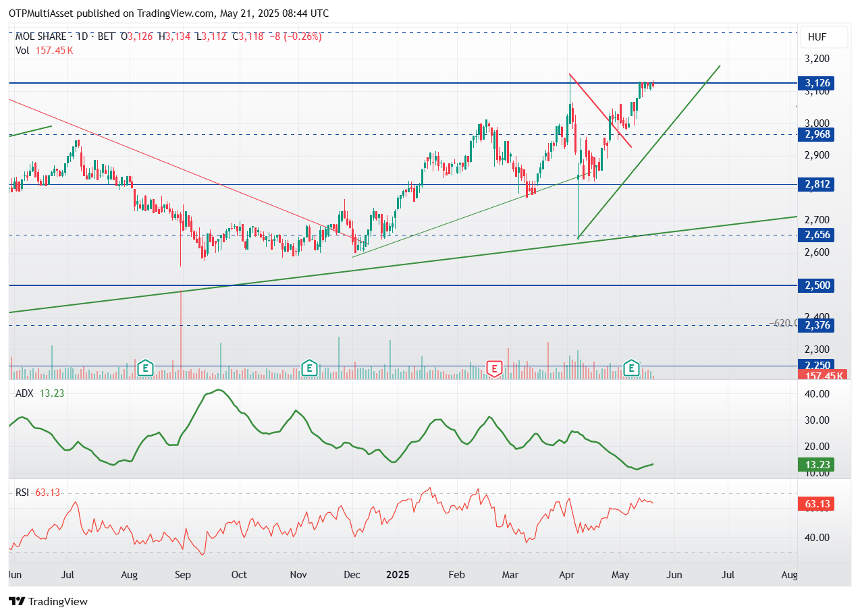Click the 2,376 price level label

tap(815, 325)
